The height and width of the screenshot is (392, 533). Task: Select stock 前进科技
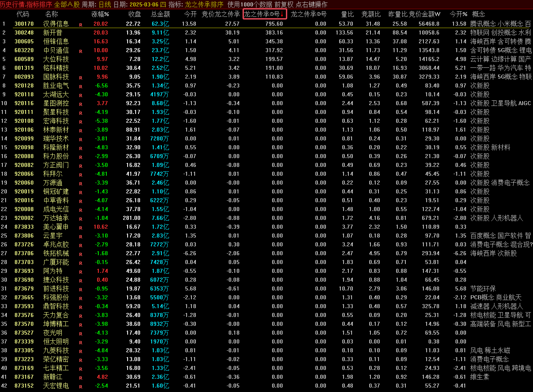pos(56,288)
